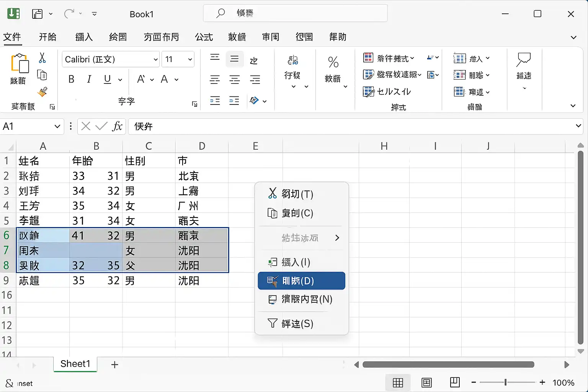
Task: Click the fx insert function icon
Action: [117, 126]
